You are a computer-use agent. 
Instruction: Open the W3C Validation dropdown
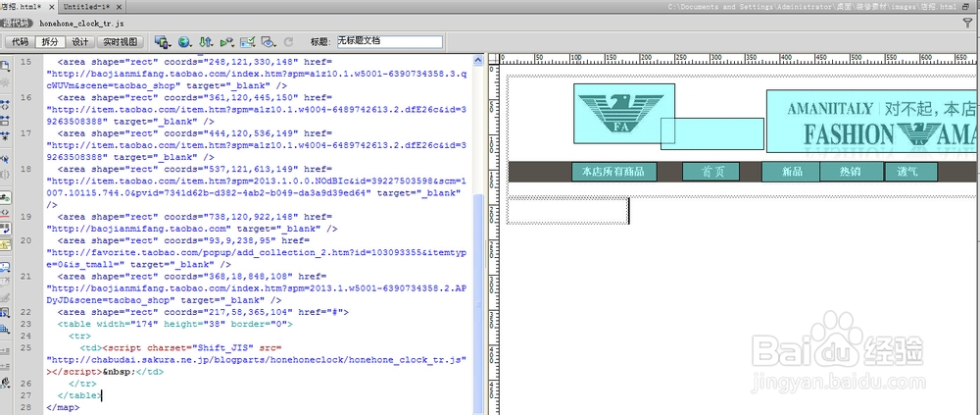tap(227, 42)
